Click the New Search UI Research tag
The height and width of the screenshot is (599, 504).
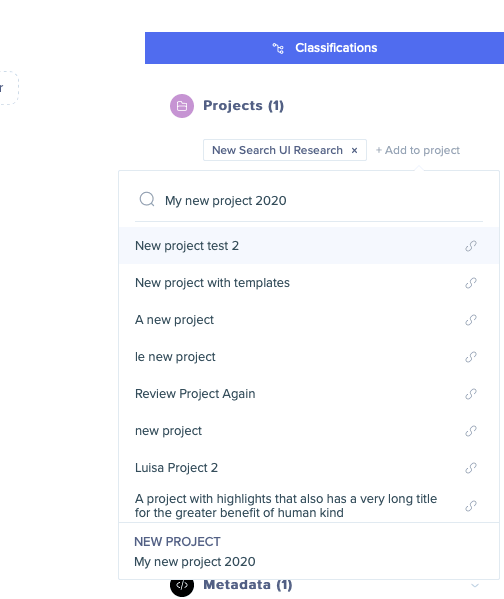click(277, 150)
